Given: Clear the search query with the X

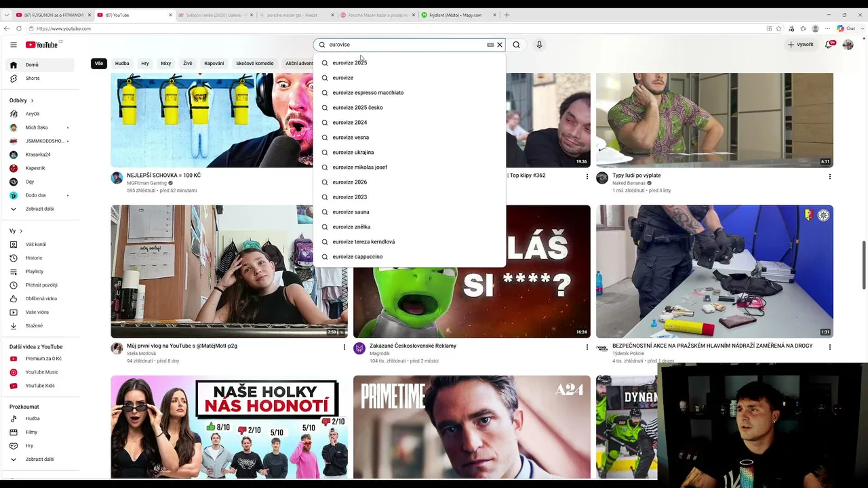Looking at the screenshot, I should [x=500, y=45].
